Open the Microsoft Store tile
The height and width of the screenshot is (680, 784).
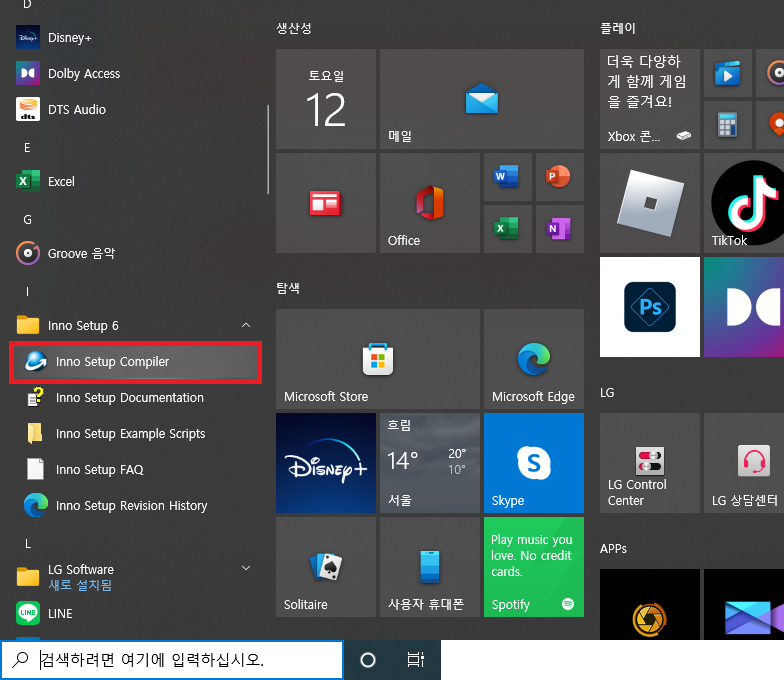pos(378,359)
